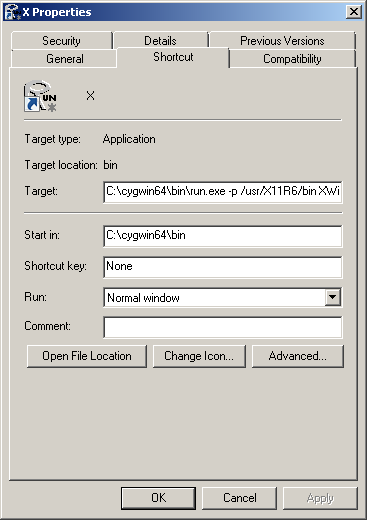Click the X shortcut run icon

tap(40, 96)
